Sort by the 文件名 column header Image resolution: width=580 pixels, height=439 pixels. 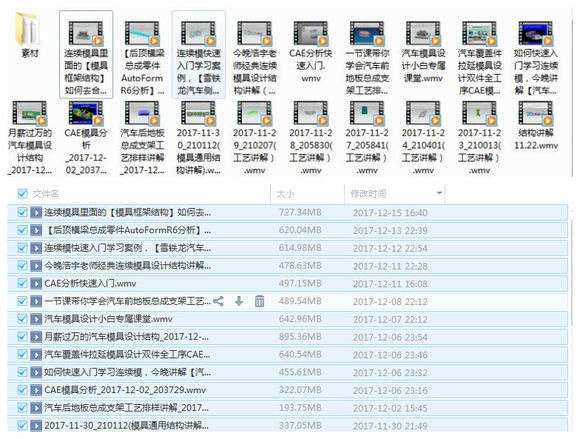[45, 194]
